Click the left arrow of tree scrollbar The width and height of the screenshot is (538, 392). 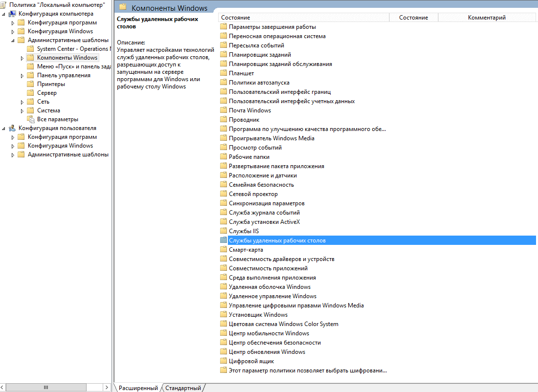click(3, 388)
